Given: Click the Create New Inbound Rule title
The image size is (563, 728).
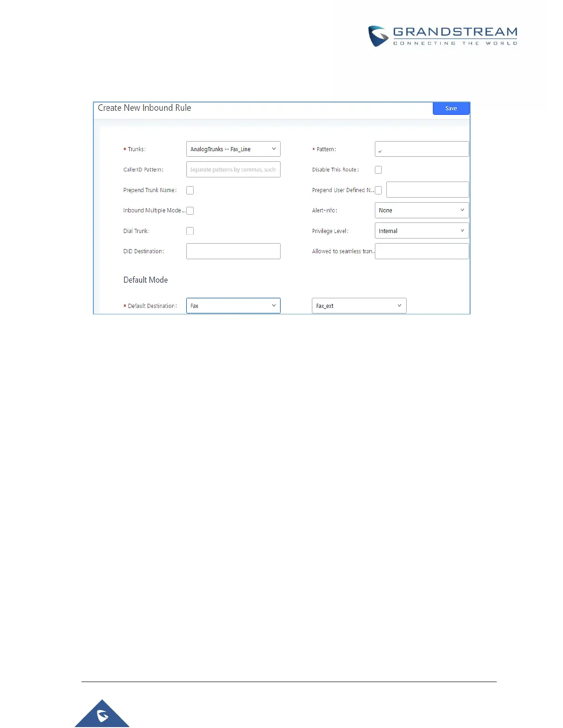Looking at the screenshot, I should point(144,108).
